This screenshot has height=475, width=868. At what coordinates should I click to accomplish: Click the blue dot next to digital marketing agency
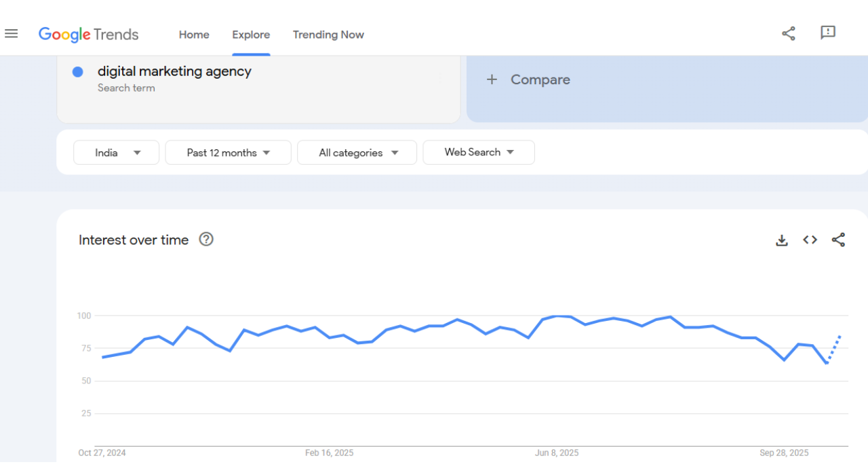click(x=77, y=71)
